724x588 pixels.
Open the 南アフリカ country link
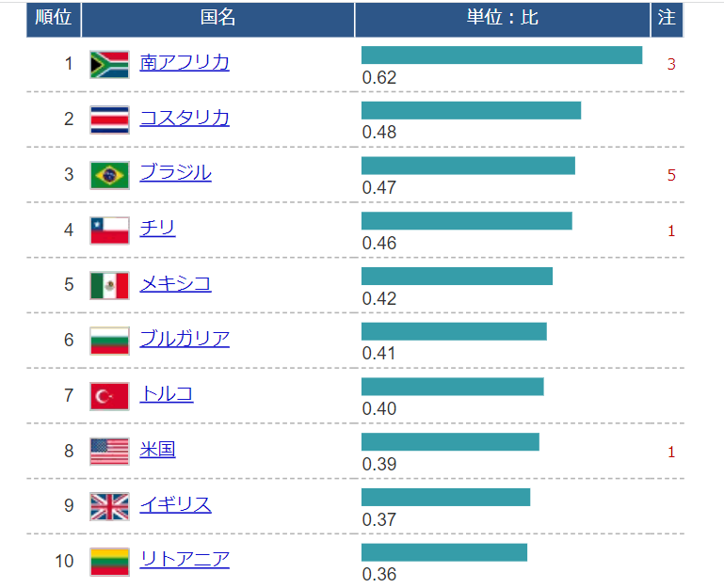click(185, 63)
